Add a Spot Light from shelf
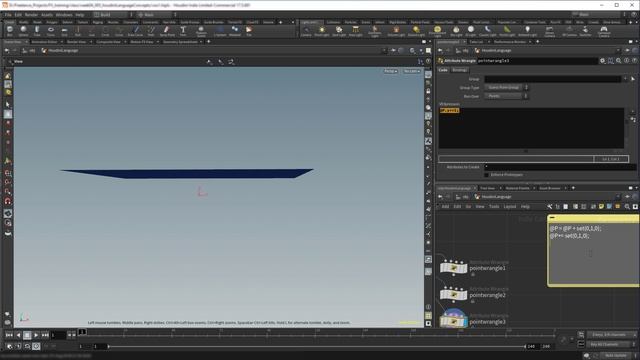The height and width of the screenshot is (360, 640). (339, 31)
